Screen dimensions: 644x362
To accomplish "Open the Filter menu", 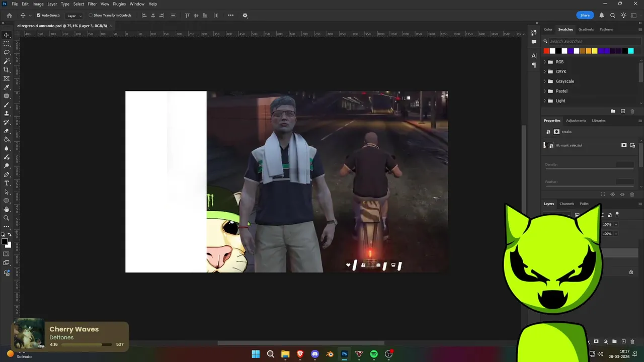I will 92,4.
